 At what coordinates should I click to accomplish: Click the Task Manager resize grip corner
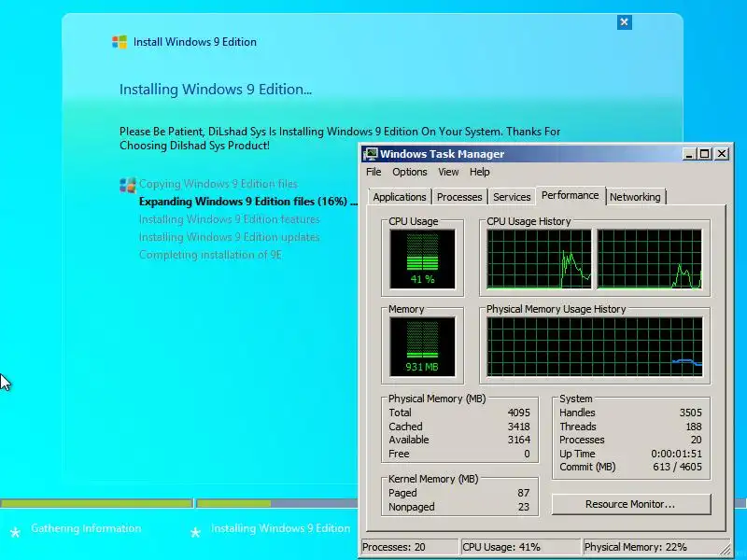coord(726,550)
